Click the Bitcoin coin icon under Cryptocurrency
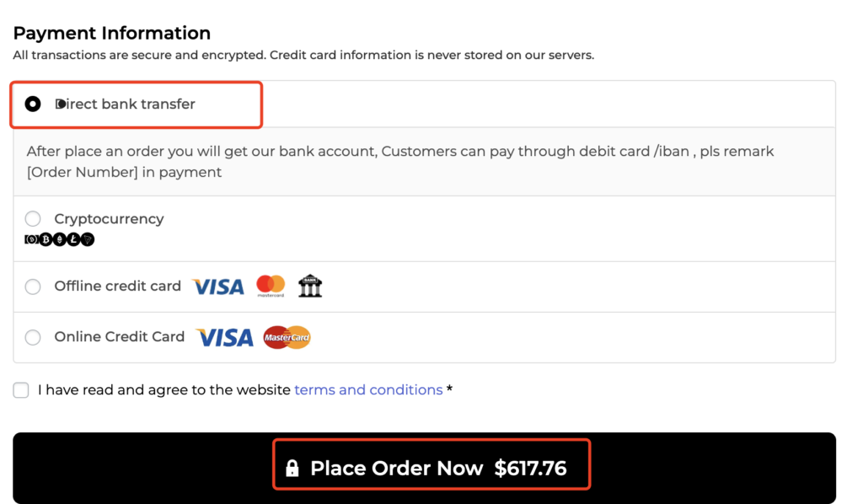Image resolution: width=863 pixels, height=504 pixels. pos(46,239)
